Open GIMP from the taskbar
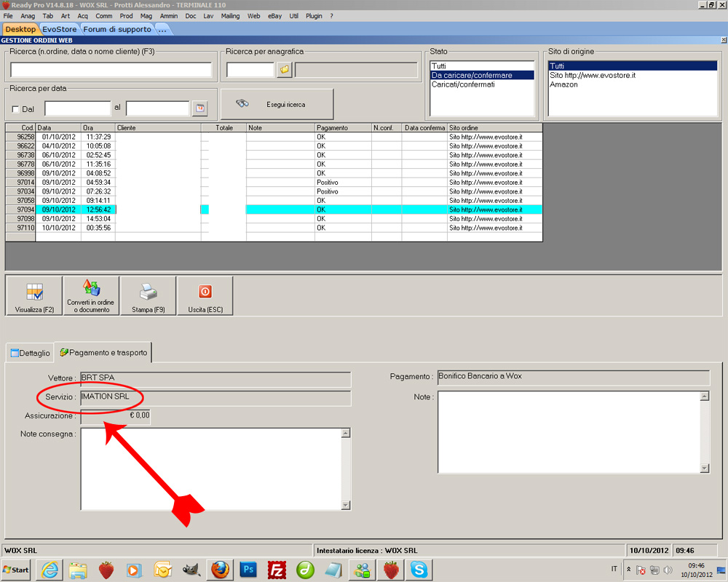The height and width of the screenshot is (582, 728). coord(191,570)
